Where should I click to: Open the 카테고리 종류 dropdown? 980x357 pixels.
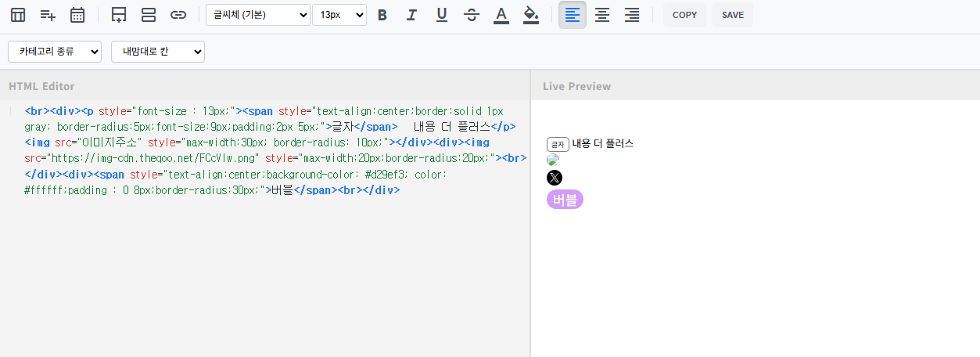[55, 52]
